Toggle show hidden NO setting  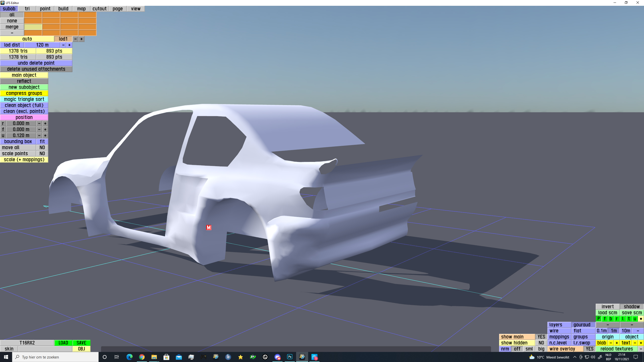(x=541, y=343)
